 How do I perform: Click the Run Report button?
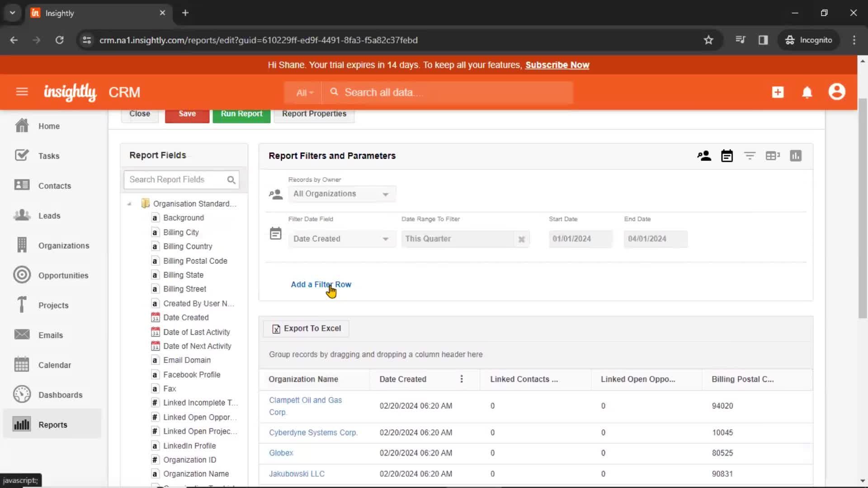[241, 114]
